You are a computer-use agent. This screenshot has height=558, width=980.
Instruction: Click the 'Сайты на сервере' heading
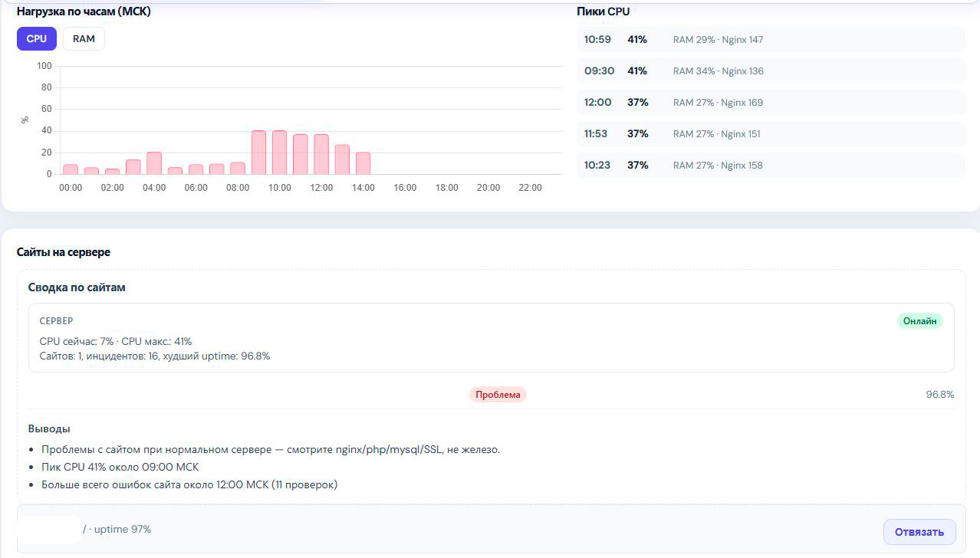point(64,252)
